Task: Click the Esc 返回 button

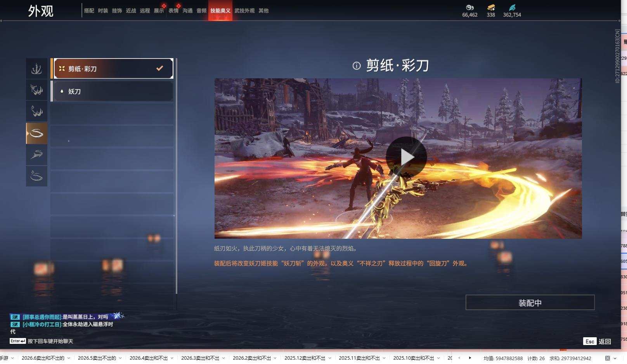Action: [x=597, y=341]
